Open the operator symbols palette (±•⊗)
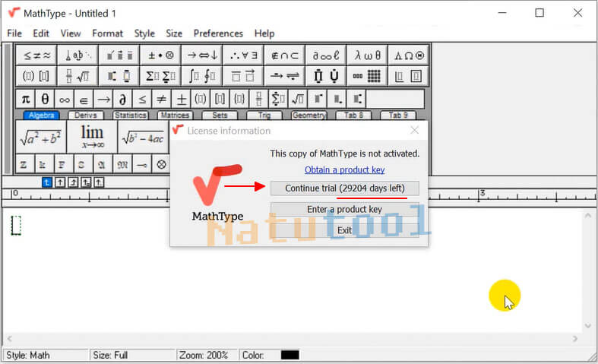This screenshot has width=598, height=364. point(160,55)
